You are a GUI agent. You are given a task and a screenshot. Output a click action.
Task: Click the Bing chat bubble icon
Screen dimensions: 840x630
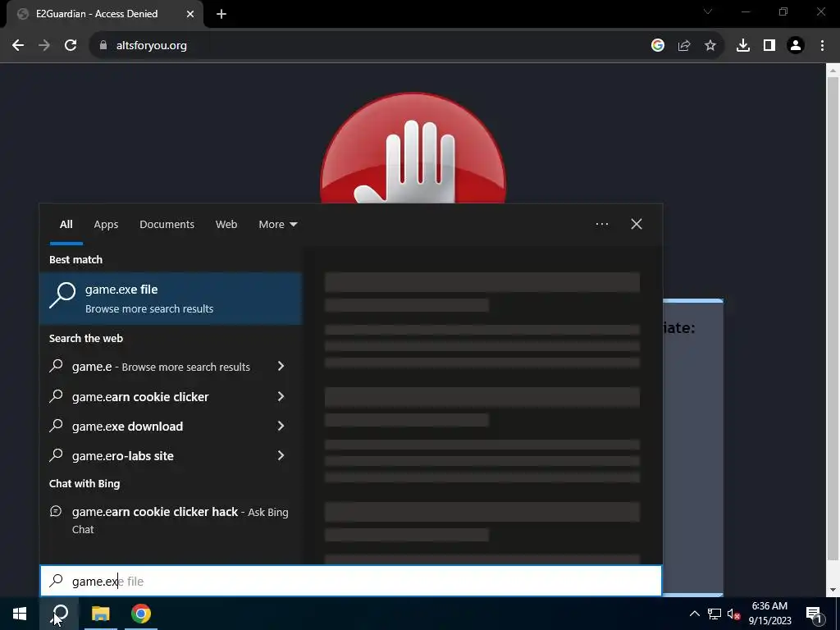click(x=56, y=512)
